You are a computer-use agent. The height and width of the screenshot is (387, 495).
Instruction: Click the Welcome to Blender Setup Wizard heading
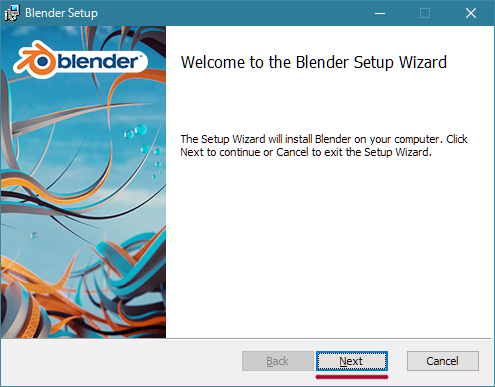(314, 62)
